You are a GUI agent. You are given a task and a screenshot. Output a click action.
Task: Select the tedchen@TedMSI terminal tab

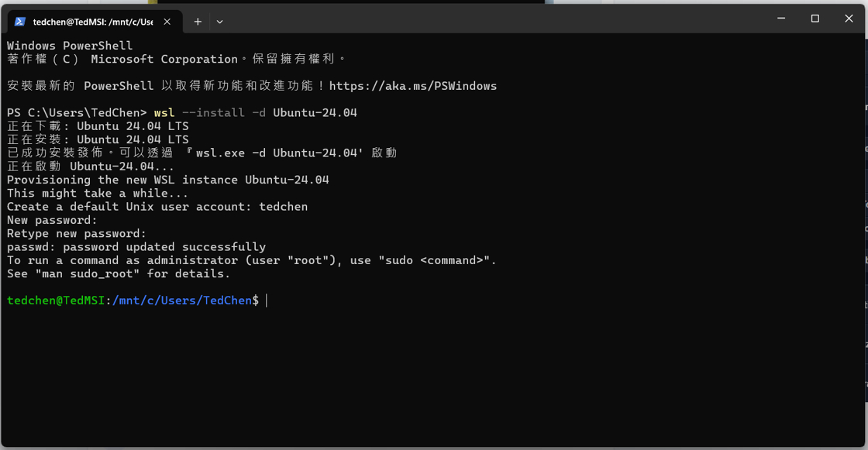92,22
